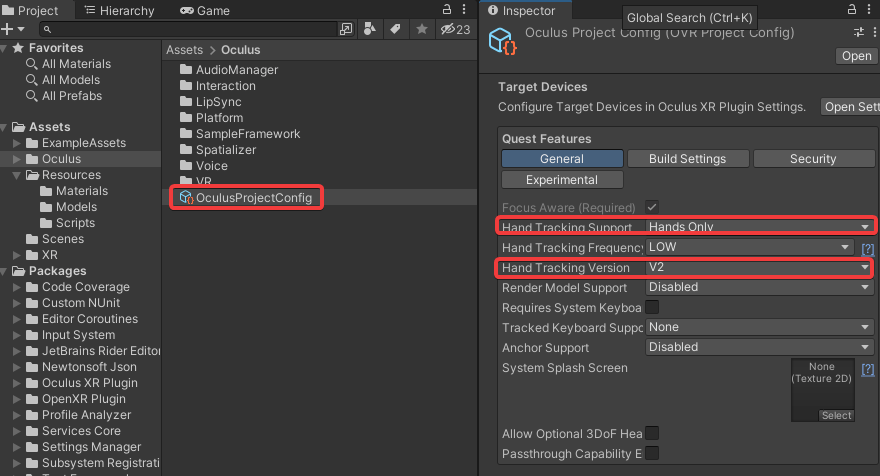The image size is (880, 476).
Task: Collapse the Favorites section arrow
Action: point(4,48)
